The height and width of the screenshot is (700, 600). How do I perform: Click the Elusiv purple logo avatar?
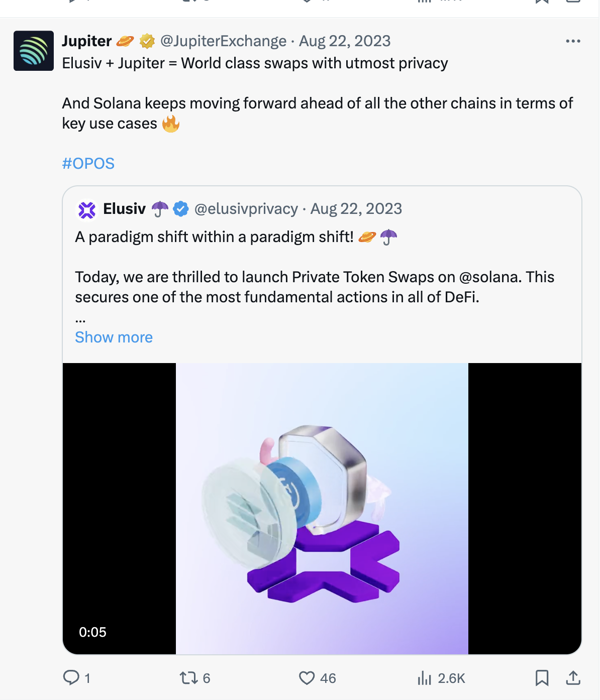(x=87, y=209)
